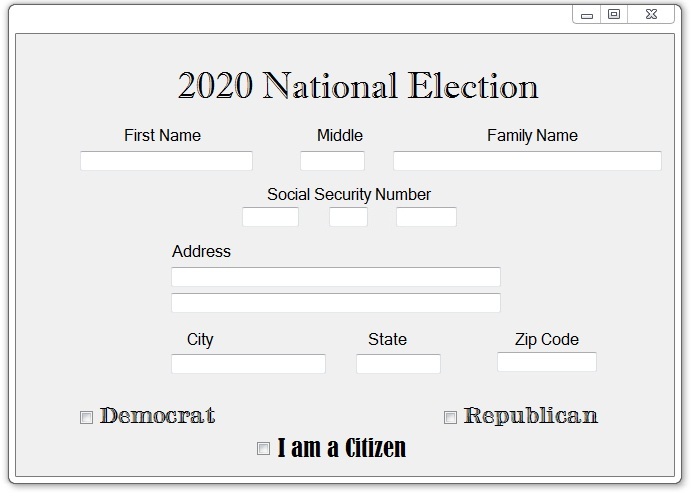
Task: Focus the Zip Code input field
Action: click(x=547, y=362)
